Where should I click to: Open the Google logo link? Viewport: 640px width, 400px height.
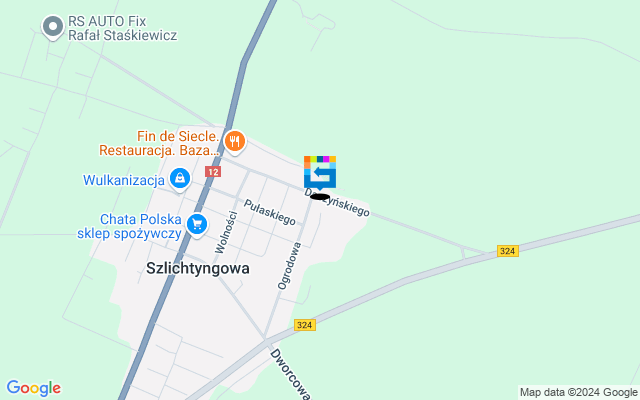pos(34,388)
